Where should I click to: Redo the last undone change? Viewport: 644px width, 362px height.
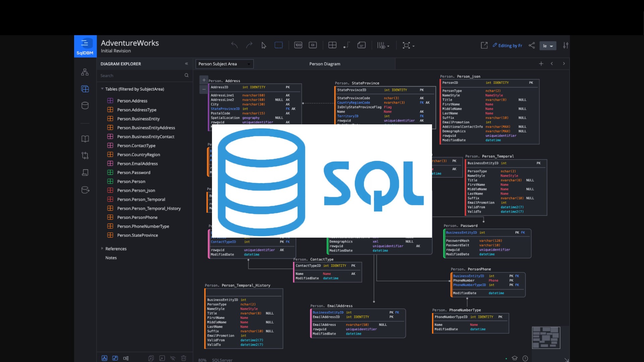[249, 45]
